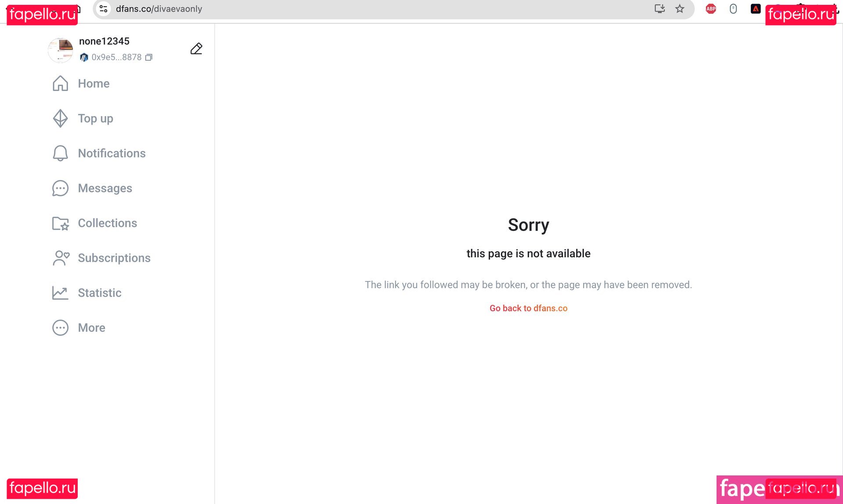Image resolution: width=843 pixels, height=504 pixels.
Task: Click the mouse-shaped extension icon
Action: [x=733, y=9]
